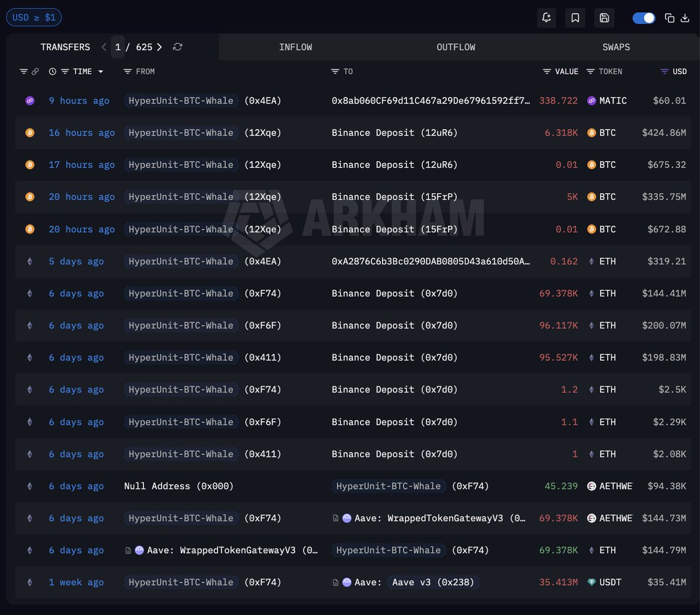Click the bookmark icon

(x=575, y=18)
